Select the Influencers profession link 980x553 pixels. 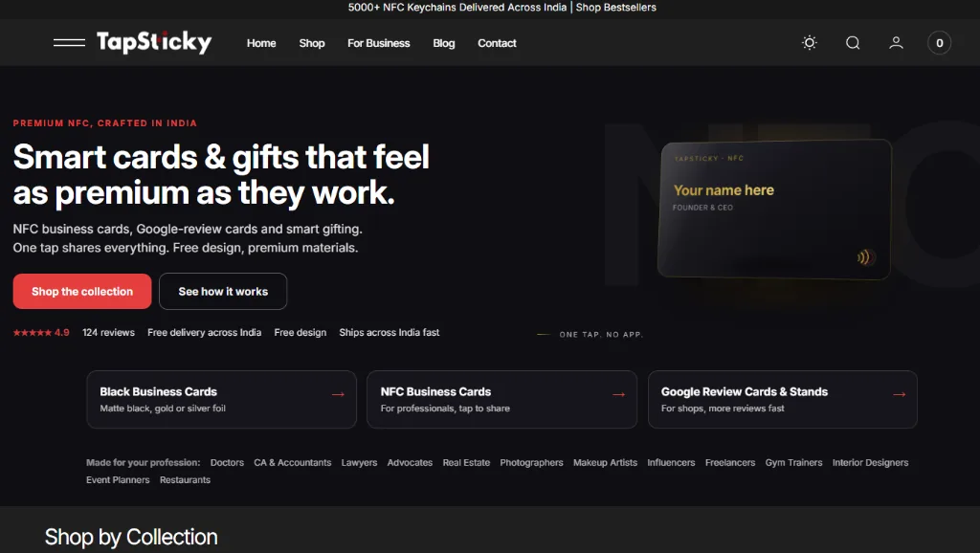coord(671,462)
